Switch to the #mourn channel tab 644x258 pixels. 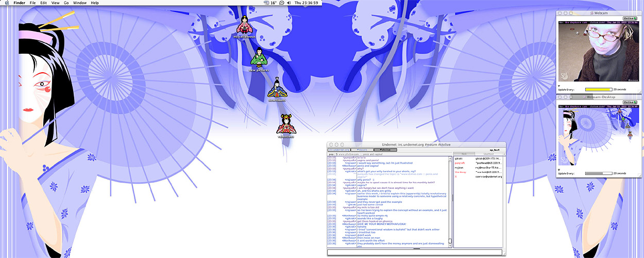(362, 150)
